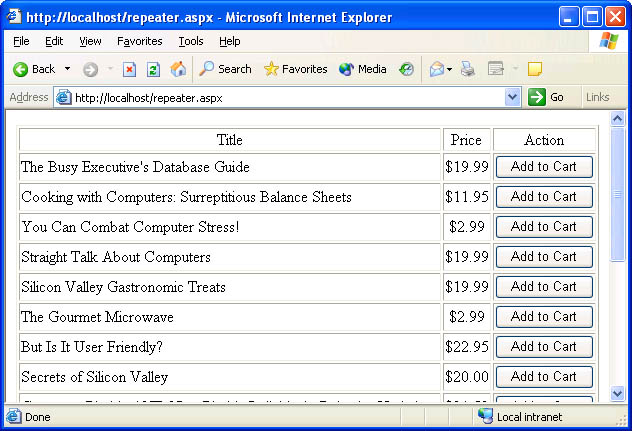Open the Media pane
The height and width of the screenshot is (431, 632).
(362, 69)
